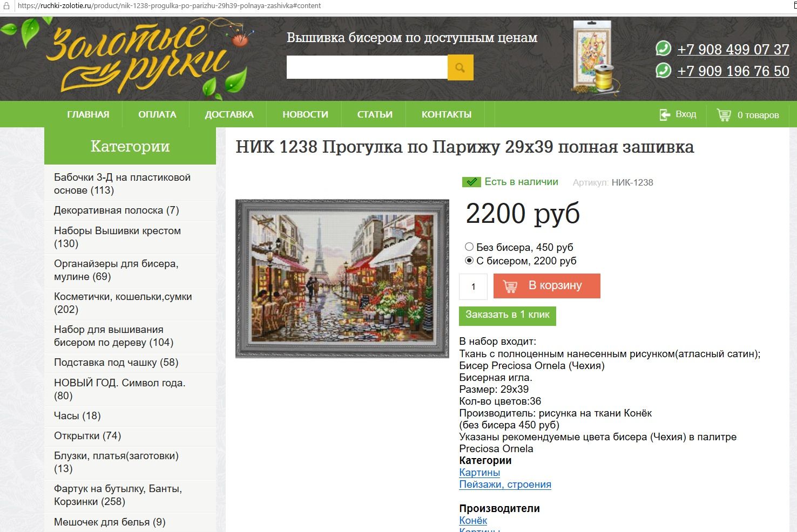Viewport: 797px width, 532px height.
Task: Open the КОНТАКТЫ menu item
Action: [447, 114]
